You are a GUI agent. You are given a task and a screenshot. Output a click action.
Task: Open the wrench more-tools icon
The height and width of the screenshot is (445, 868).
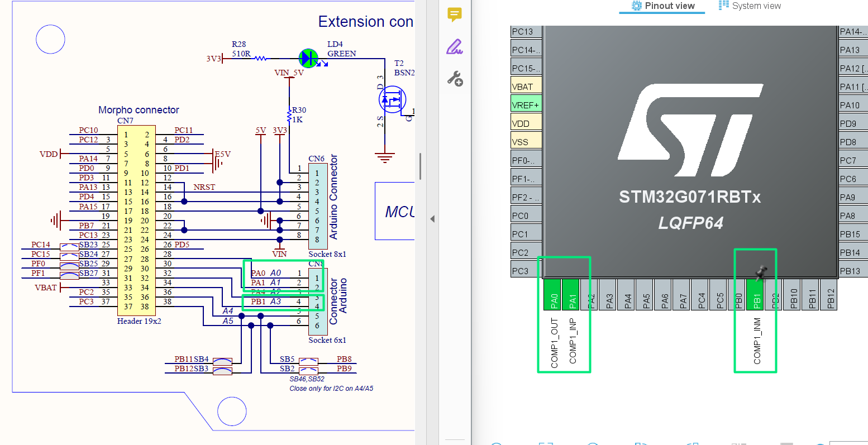[x=455, y=79]
